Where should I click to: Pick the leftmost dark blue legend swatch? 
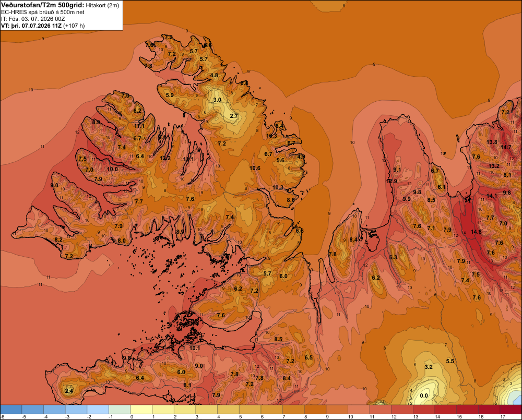(11, 410)
